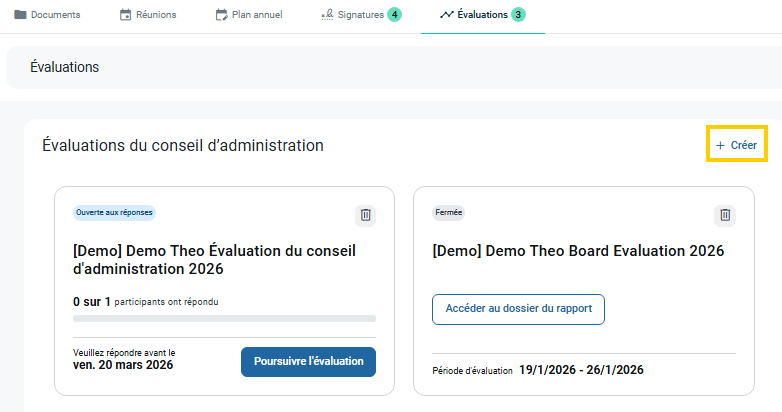Select the 'Demo Theo Board Evaluation 2026' title
This screenshot has width=782, height=412.
tap(578, 251)
